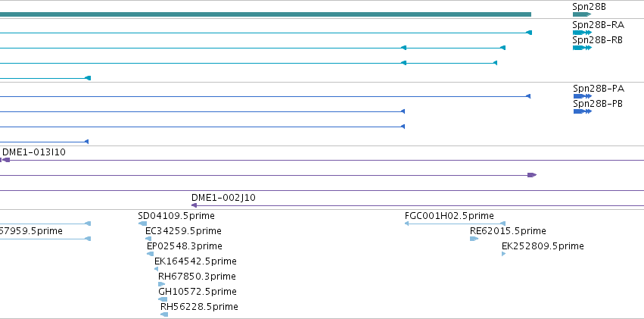This screenshot has height=319, width=644.
Task: Click the GH10572.5prime label
Action: 198,292
